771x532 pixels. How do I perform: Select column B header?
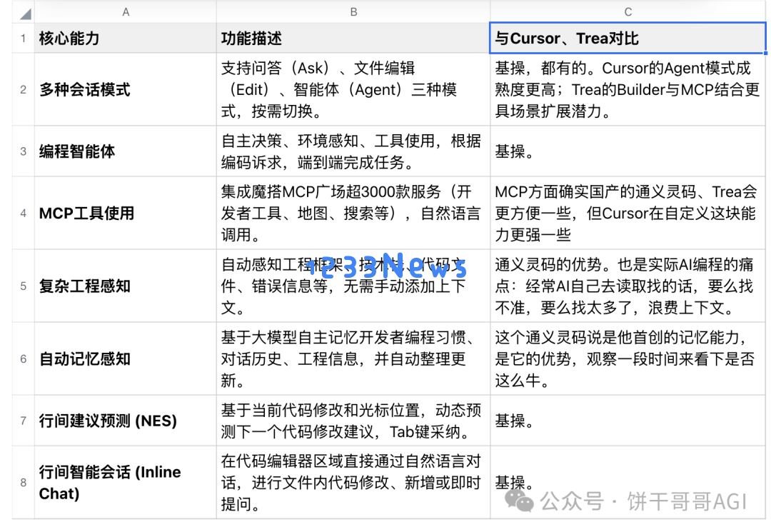(353, 12)
